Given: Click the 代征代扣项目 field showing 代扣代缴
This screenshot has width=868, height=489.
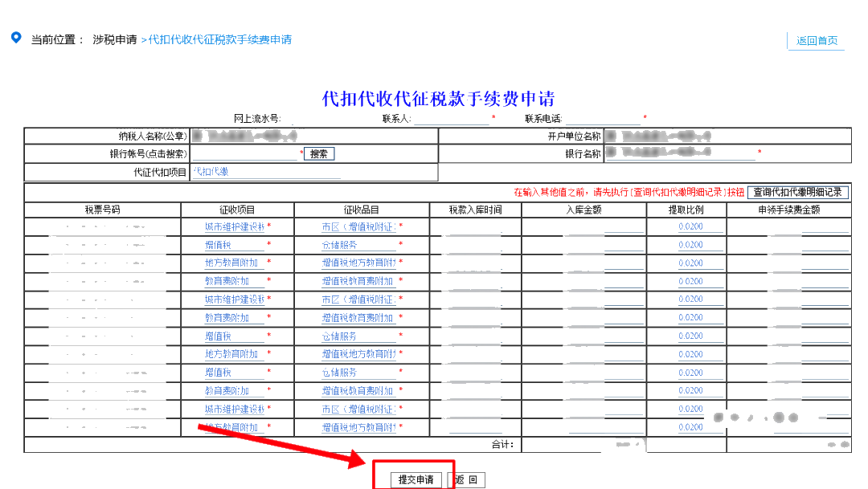Looking at the screenshot, I should (266, 172).
